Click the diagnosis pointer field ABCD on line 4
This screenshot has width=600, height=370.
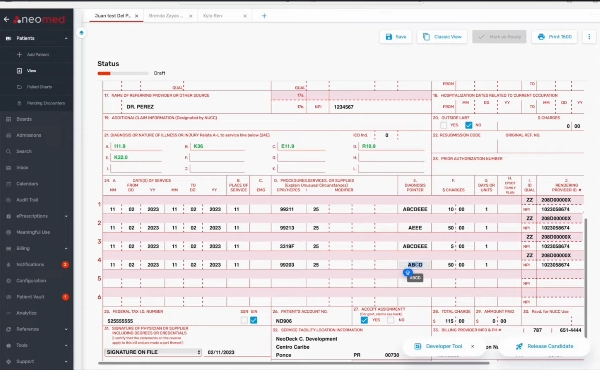[x=414, y=265]
